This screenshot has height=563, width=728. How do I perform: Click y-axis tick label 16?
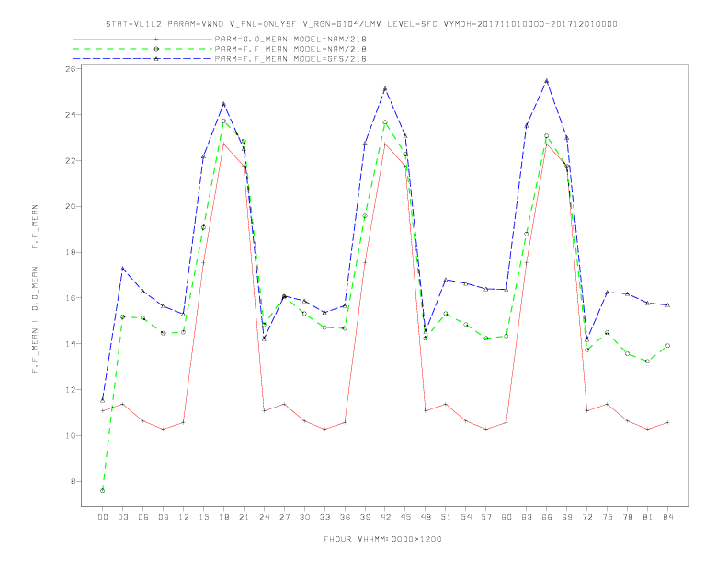click(x=71, y=298)
